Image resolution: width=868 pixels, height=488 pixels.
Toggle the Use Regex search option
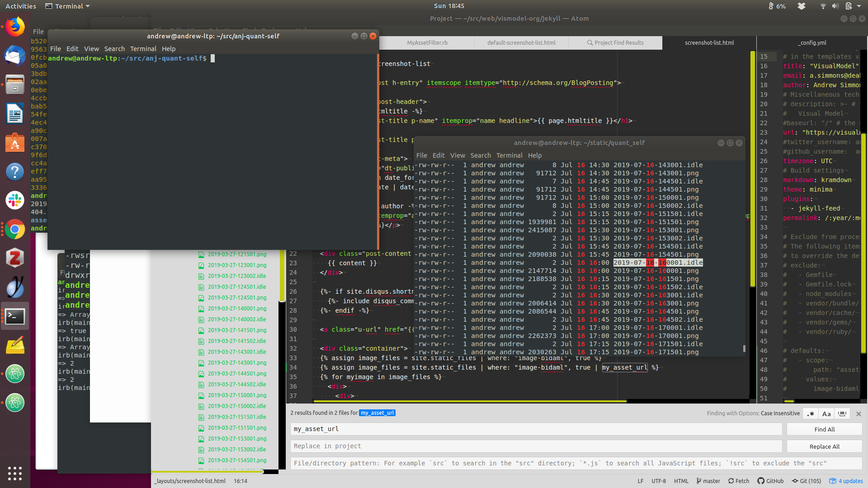click(811, 413)
